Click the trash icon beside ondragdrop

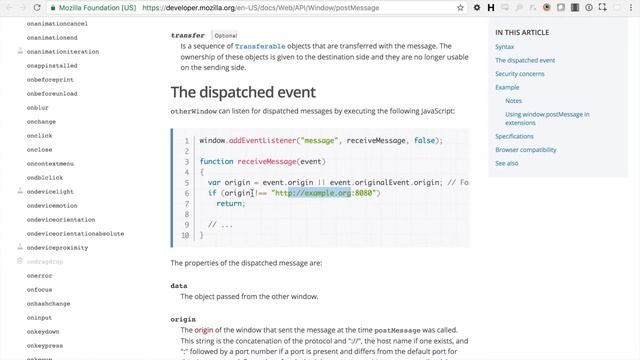(20, 261)
